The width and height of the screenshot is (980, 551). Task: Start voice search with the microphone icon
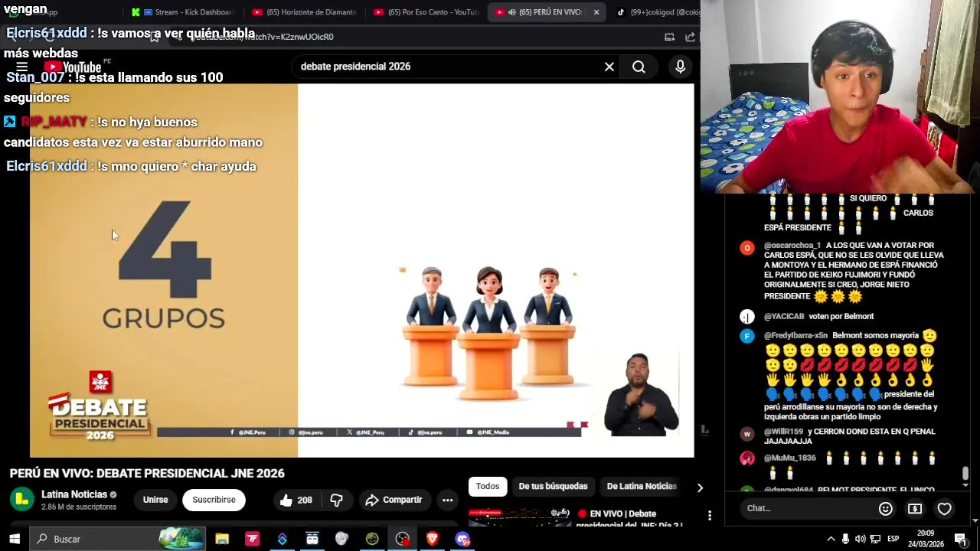pyautogui.click(x=680, y=67)
